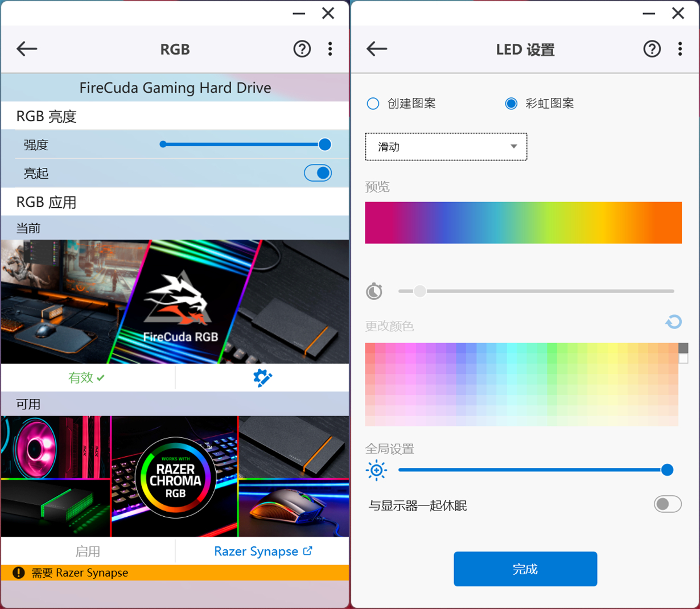Click the global brightness slider handle
Viewport: 700px width, 609px height.
point(668,470)
